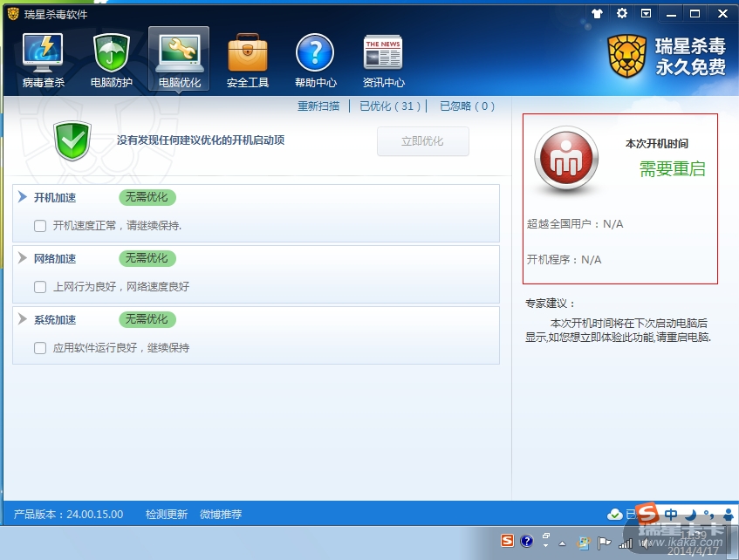Click the 重新扫描 rescan link
This screenshot has width=739, height=560.
coord(318,106)
